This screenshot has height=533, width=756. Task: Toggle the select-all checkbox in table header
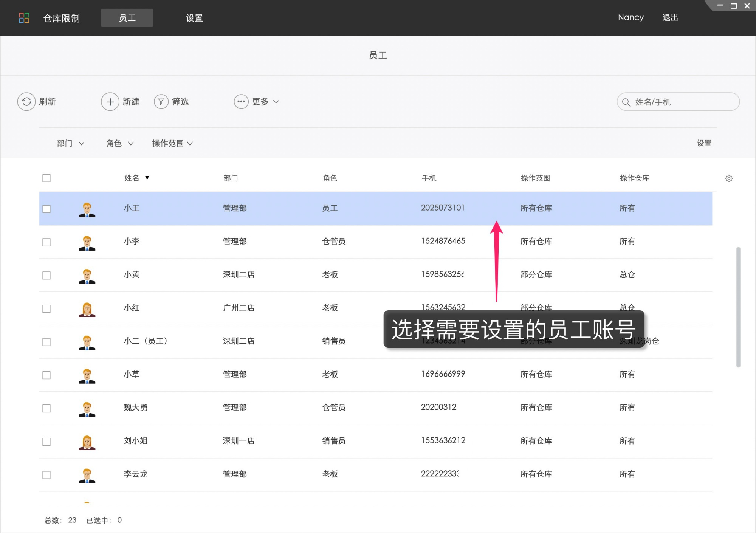tap(46, 178)
